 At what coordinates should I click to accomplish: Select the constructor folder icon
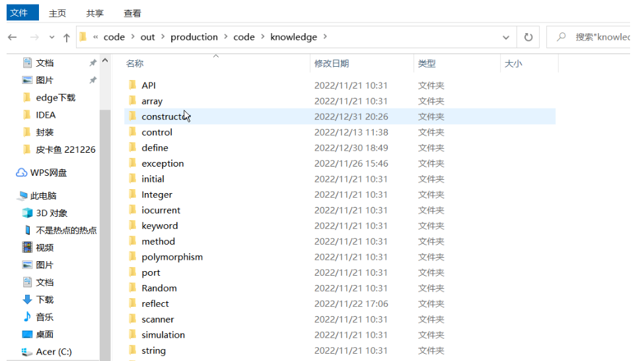tap(132, 116)
